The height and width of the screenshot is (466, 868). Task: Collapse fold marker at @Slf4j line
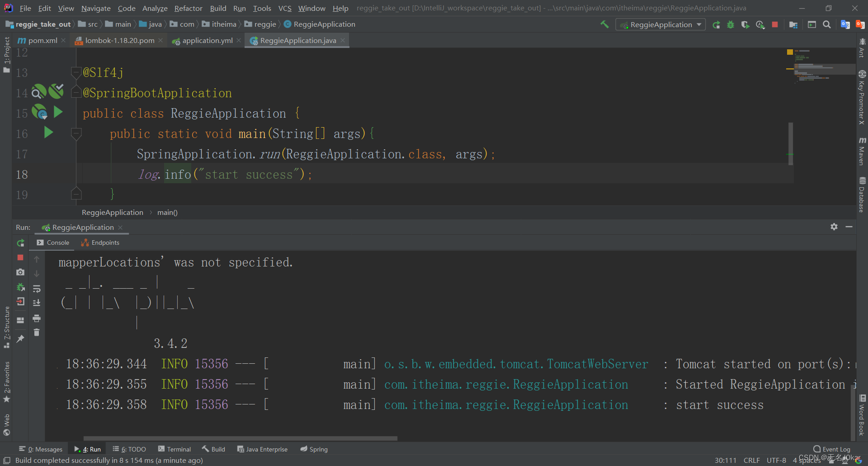point(76,72)
